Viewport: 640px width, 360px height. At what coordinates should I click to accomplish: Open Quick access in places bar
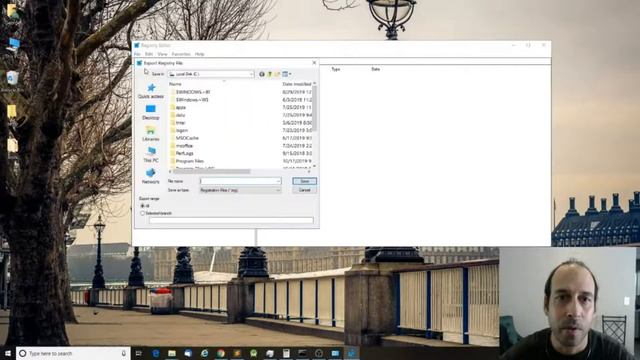151,91
